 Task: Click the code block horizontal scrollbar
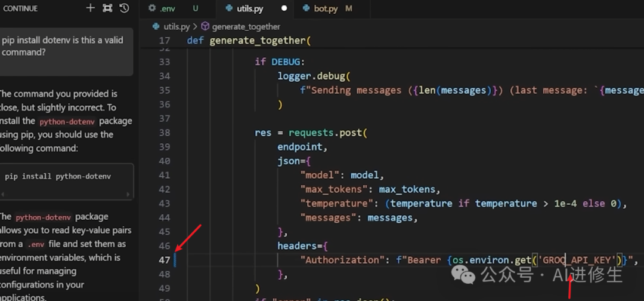tap(66, 194)
